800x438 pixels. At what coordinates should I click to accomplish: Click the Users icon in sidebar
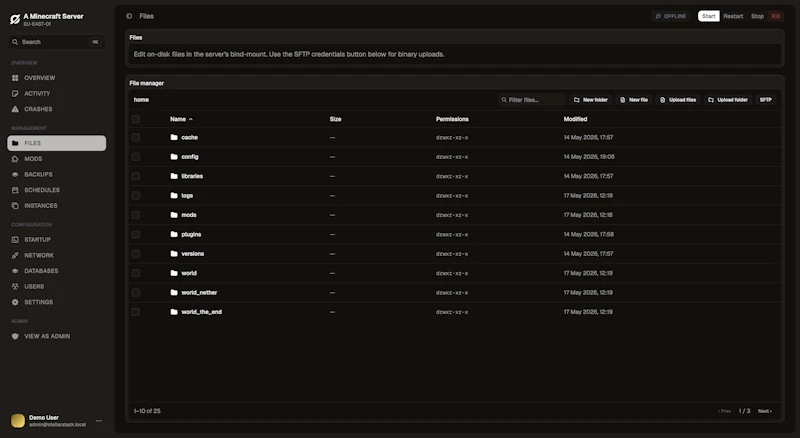point(15,286)
